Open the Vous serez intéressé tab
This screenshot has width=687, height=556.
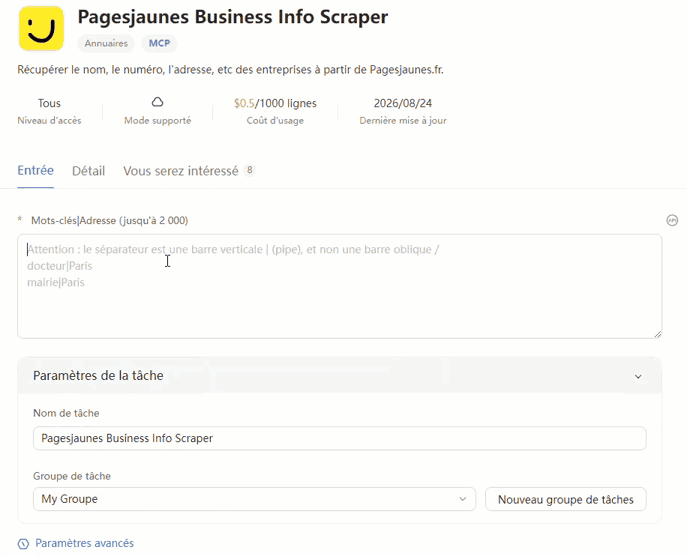[181, 171]
